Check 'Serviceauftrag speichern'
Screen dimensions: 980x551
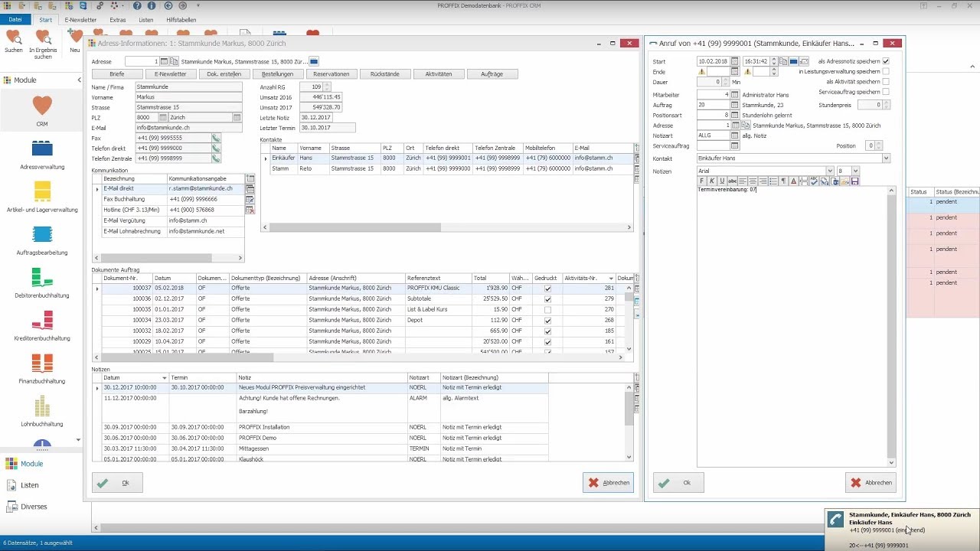[x=886, y=92]
